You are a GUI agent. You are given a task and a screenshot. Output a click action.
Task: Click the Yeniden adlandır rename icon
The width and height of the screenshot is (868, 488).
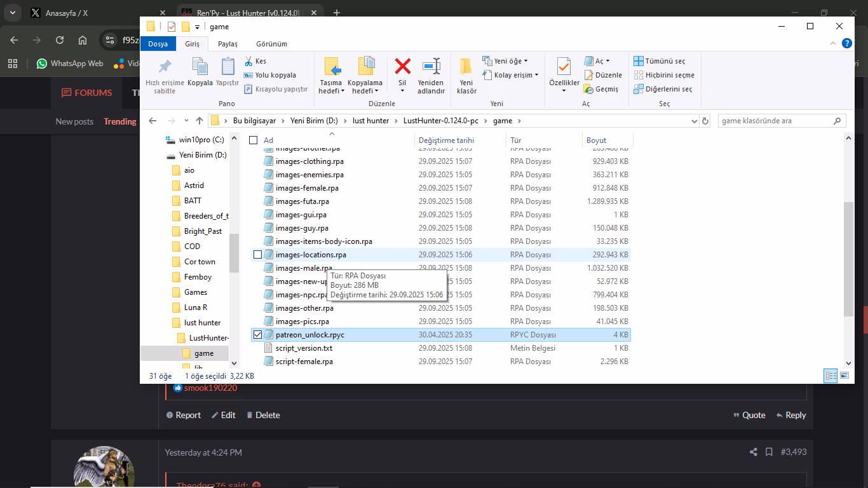click(431, 67)
